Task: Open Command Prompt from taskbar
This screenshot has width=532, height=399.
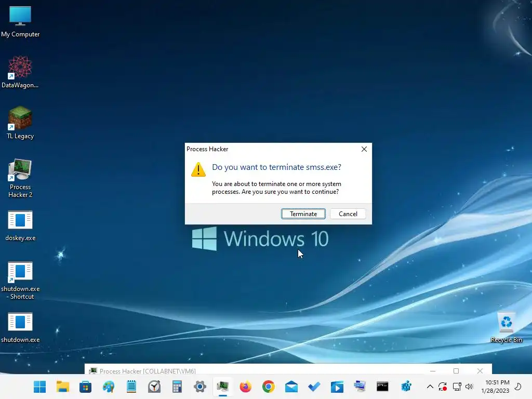Action: pos(382,387)
